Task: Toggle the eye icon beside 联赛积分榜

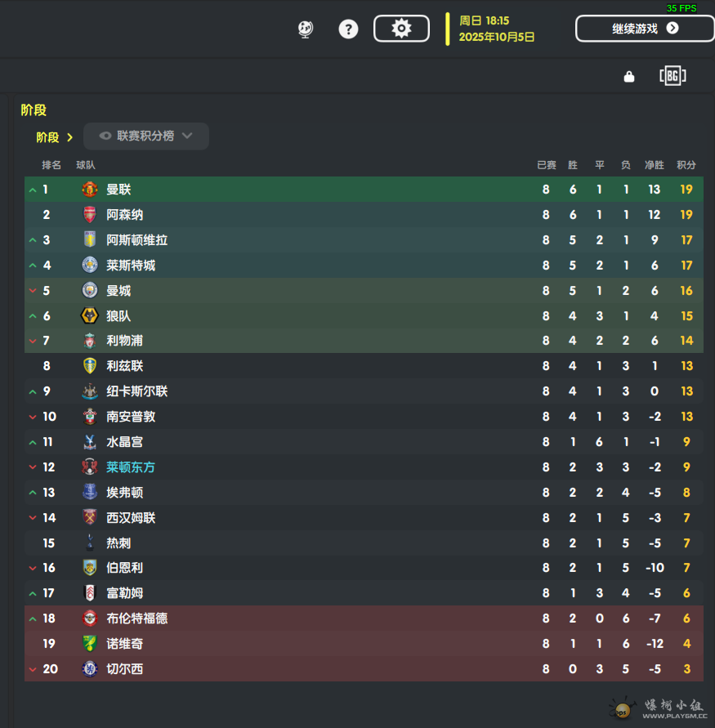Action: coord(105,136)
